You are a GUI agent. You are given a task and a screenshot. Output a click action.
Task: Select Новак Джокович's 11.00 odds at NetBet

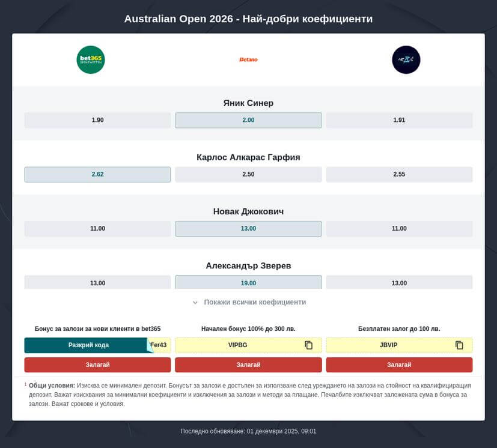398,229
